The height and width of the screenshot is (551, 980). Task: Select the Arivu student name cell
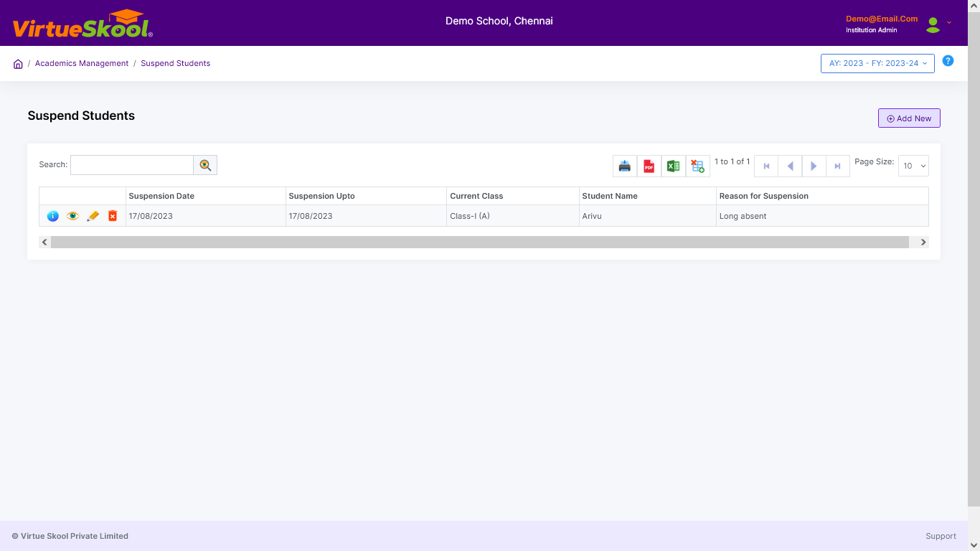648,216
